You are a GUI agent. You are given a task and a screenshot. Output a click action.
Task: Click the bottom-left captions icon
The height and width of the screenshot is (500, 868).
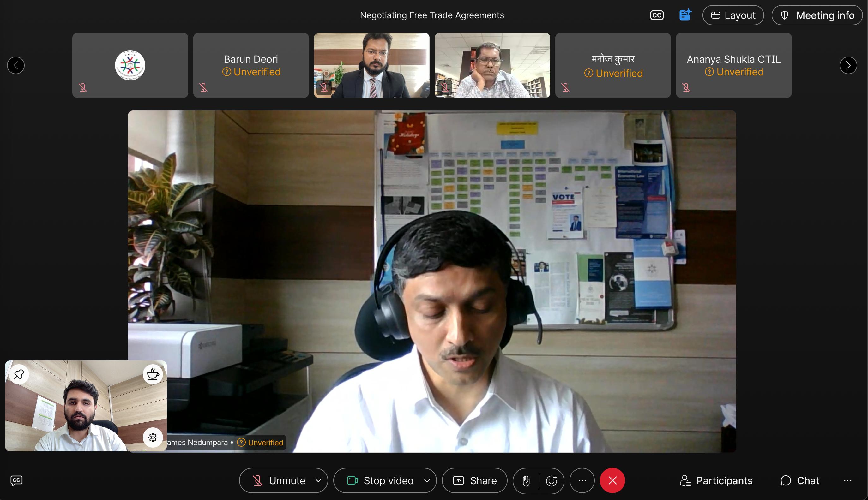16,480
